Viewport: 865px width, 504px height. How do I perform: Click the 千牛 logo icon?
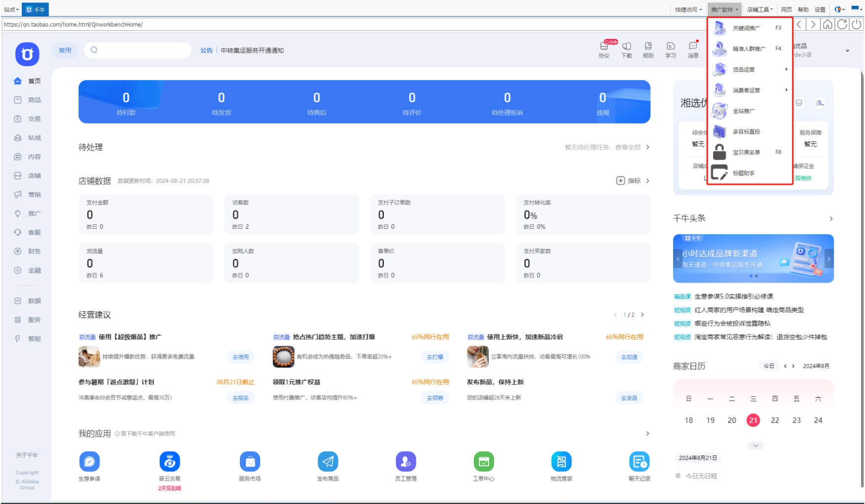27,54
